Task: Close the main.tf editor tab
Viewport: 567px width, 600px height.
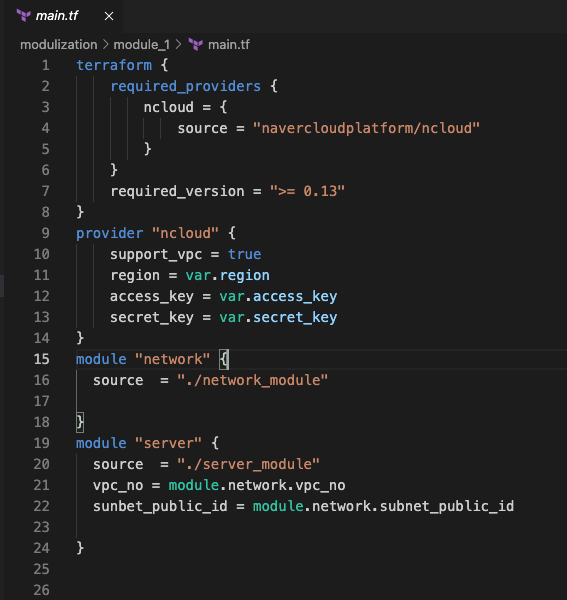Action: coord(109,16)
